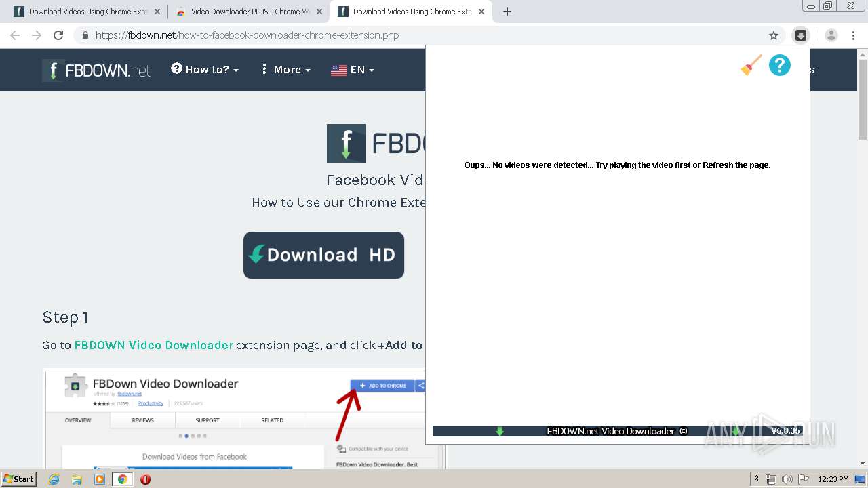Open the EN language dropdown

353,70
